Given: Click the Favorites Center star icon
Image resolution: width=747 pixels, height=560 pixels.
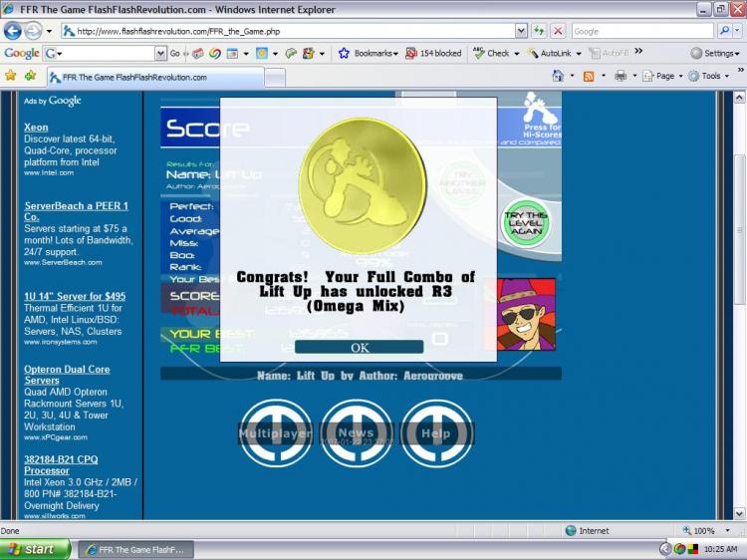Looking at the screenshot, I should coord(11,76).
